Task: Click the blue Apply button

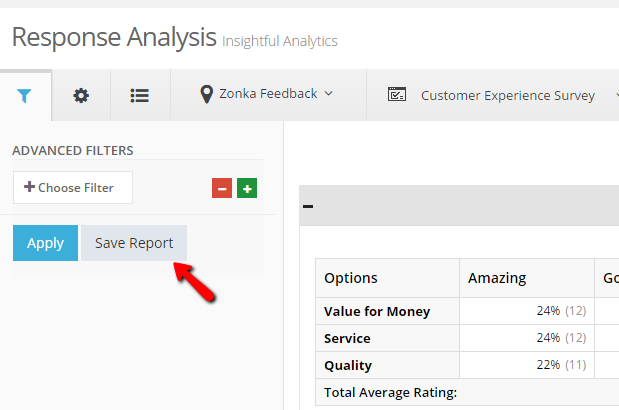Action: (45, 243)
